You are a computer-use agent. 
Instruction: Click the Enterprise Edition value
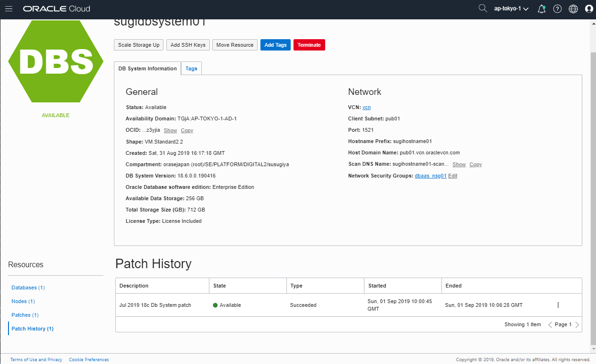pos(233,187)
